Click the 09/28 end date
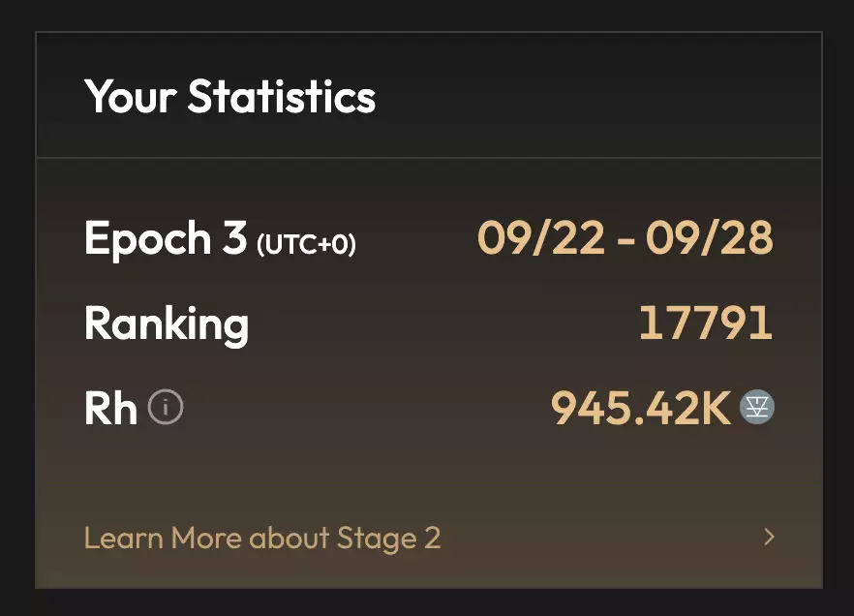Screen dimensions: 854x616 711,238
